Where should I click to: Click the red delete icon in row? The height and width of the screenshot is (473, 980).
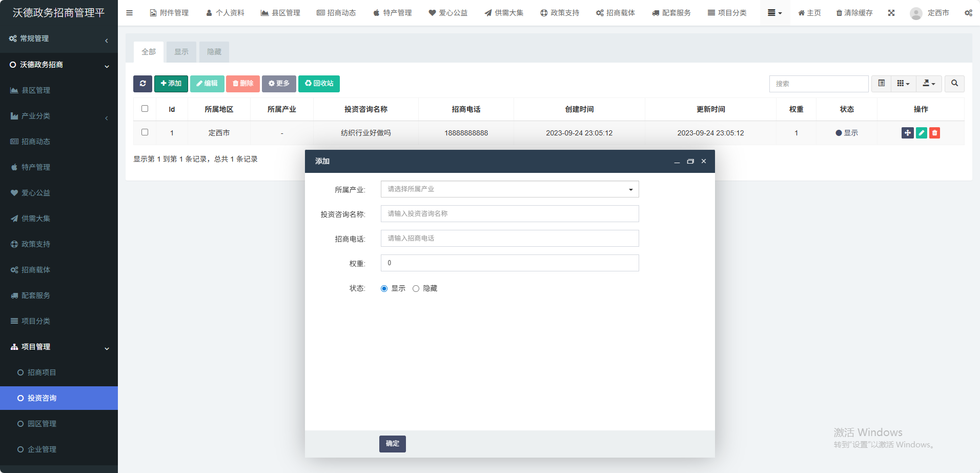[x=934, y=133]
